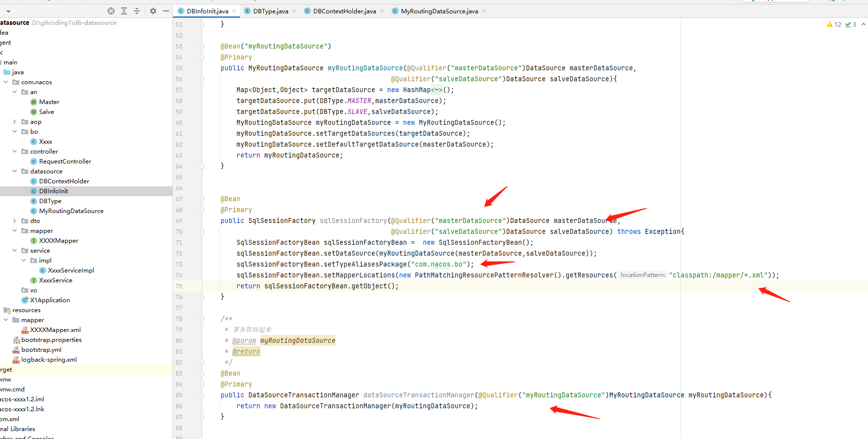Viewport: 868px width, 439px height.
Task: Switch to the DBContextHolder.java tab
Action: (345, 11)
